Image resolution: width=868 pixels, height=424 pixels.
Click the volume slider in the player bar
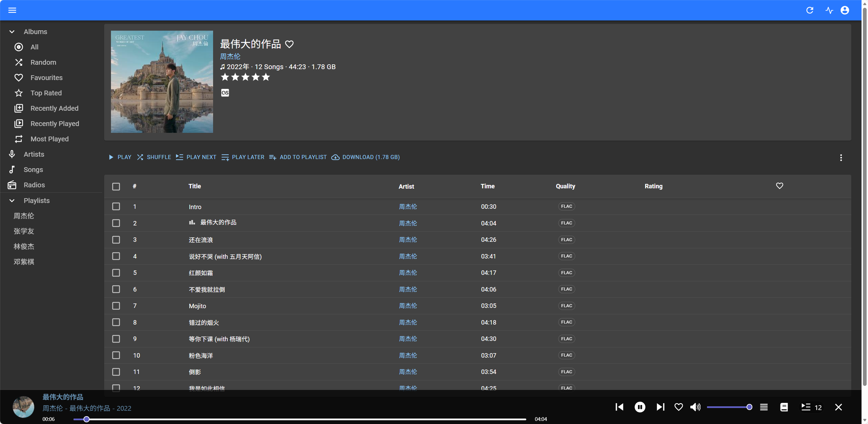(x=728, y=407)
